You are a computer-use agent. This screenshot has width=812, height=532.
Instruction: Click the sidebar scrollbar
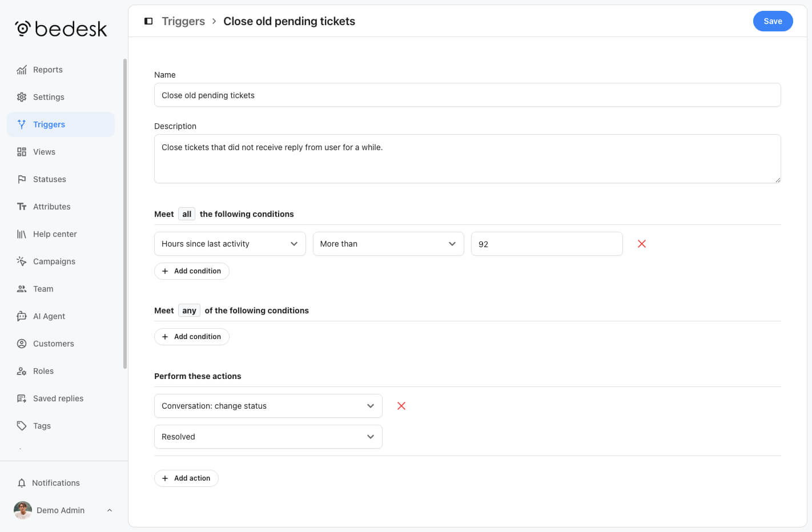click(x=125, y=213)
